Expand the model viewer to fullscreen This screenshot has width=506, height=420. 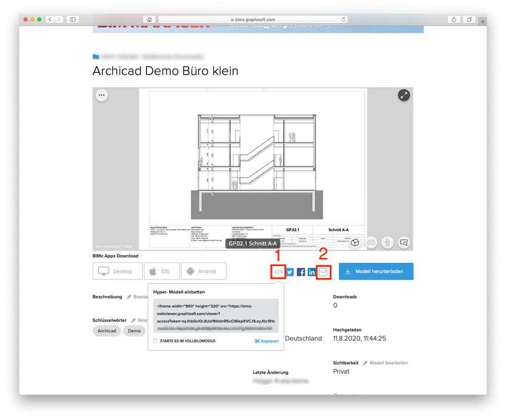(404, 95)
